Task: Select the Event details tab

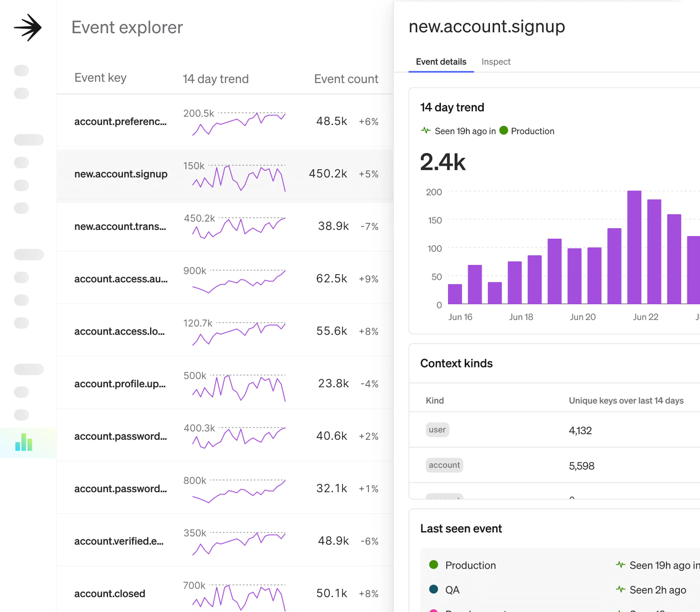Action: point(441,62)
